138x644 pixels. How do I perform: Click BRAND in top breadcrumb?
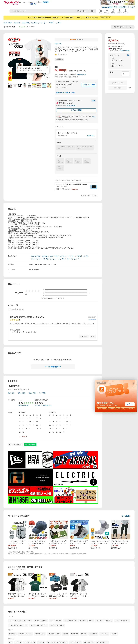click(x=17, y=23)
